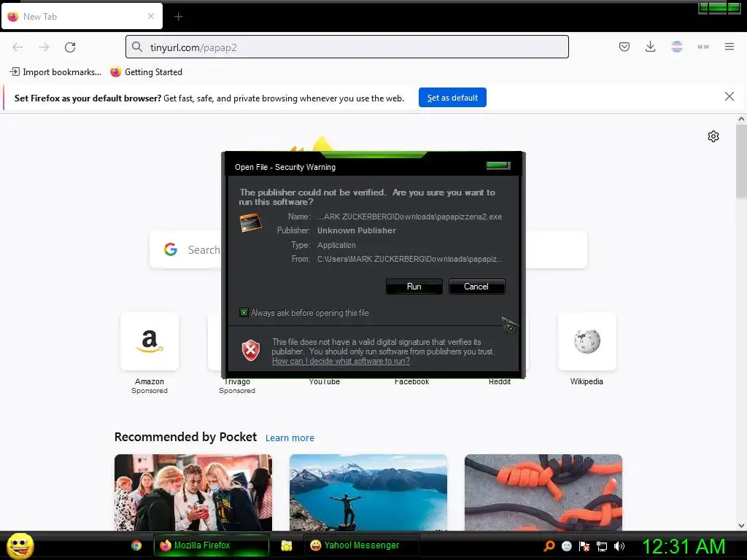747x560 pixels.
Task: Click the volume speaker tray icon
Action: [619, 546]
